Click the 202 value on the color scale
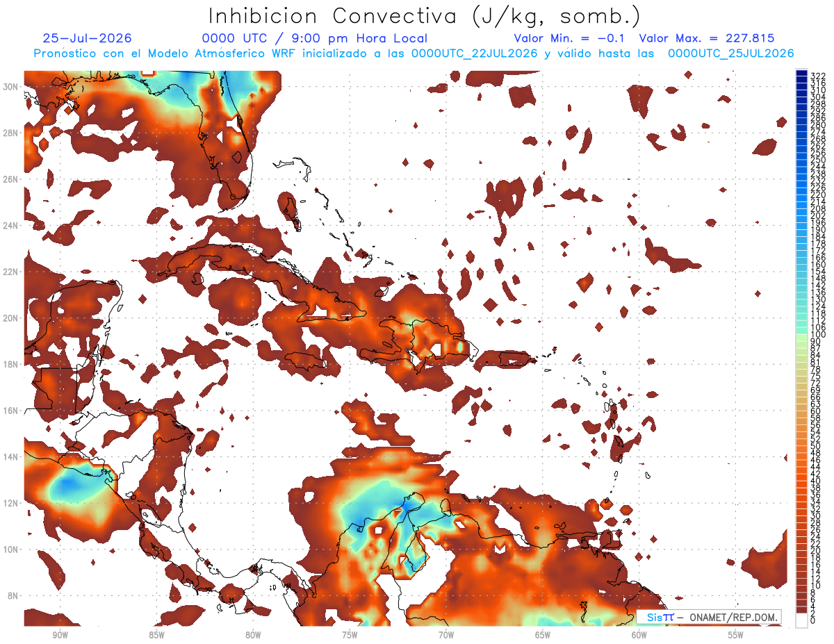 click(x=818, y=215)
